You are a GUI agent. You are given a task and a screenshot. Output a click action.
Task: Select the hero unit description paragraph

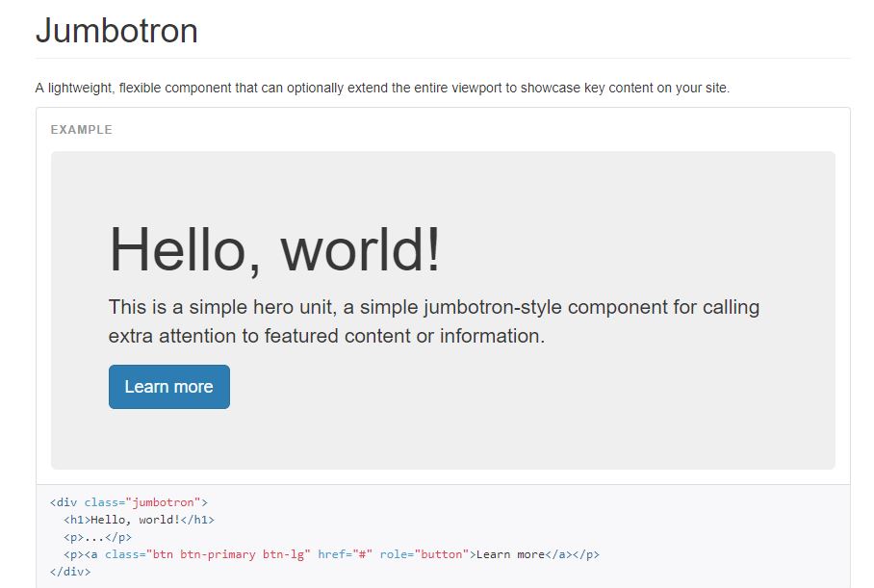tap(433, 320)
